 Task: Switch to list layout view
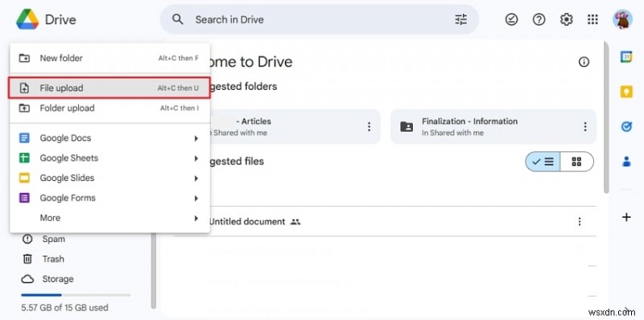click(543, 162)
